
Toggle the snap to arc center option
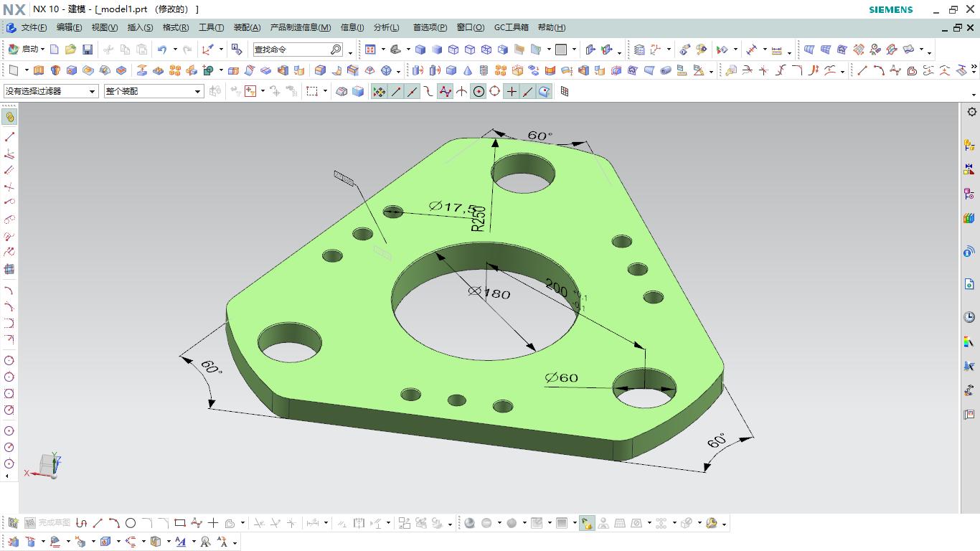tap(479, 92)
